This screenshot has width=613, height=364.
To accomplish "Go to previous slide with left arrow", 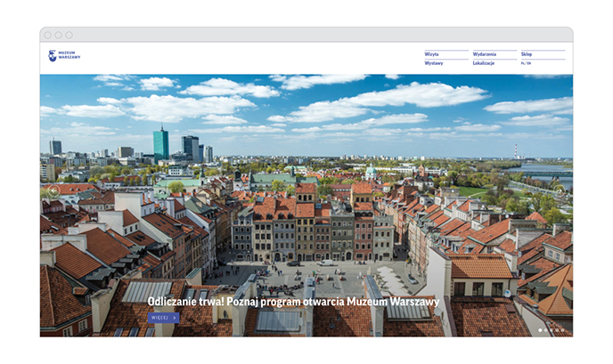I will (53, 190).
